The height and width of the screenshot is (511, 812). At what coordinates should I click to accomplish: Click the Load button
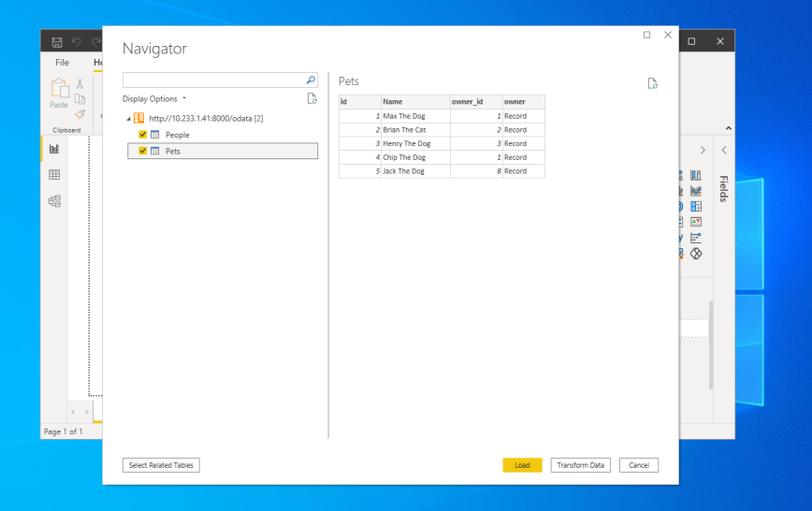pyautogui.click(x=522, y=465)
